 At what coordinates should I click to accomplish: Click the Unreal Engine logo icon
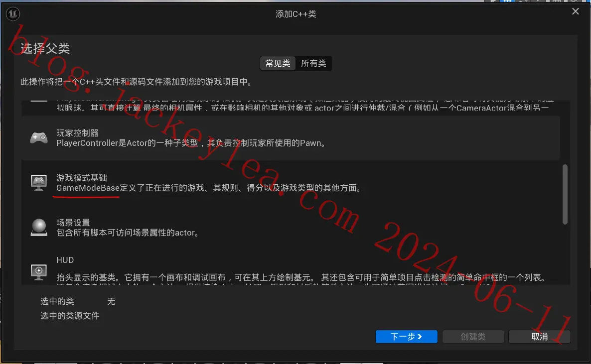[x=13, y=14]
